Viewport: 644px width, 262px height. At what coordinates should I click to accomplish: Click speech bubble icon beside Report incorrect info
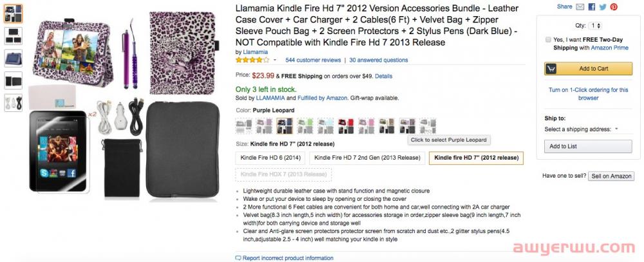(x=238, y=258)
